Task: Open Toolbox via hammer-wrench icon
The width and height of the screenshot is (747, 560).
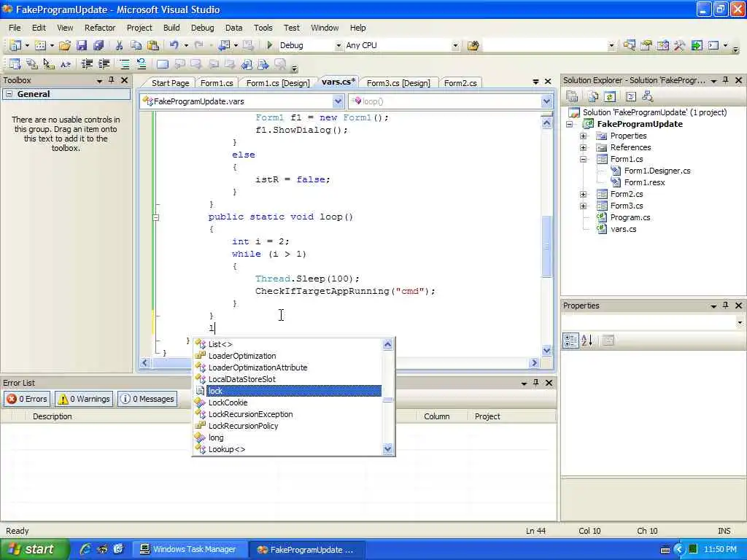Action: click(x=679, y=45)
